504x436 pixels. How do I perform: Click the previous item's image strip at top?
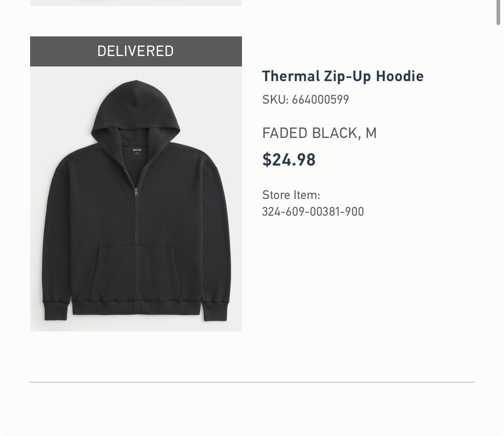point(136,3)
